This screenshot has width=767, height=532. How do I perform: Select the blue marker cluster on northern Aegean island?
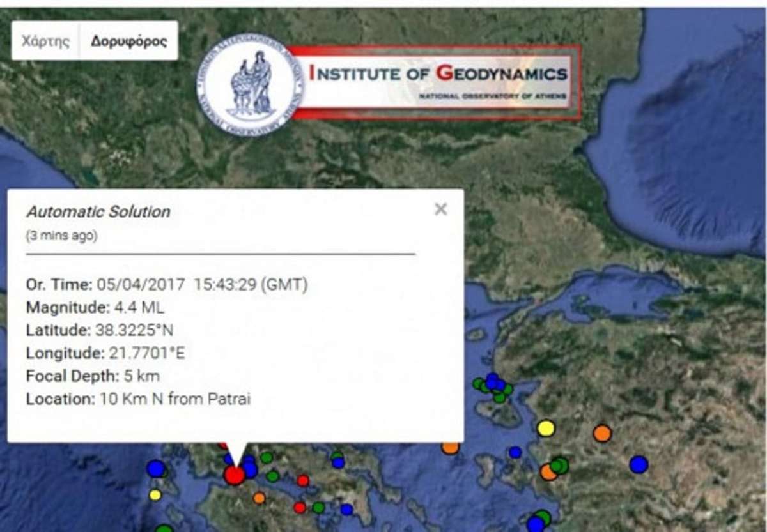click(493, 383)
